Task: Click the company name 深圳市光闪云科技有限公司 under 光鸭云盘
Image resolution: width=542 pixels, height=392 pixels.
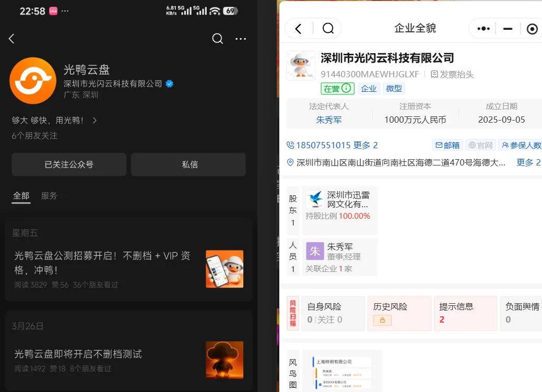Action: tap(113, 84)
